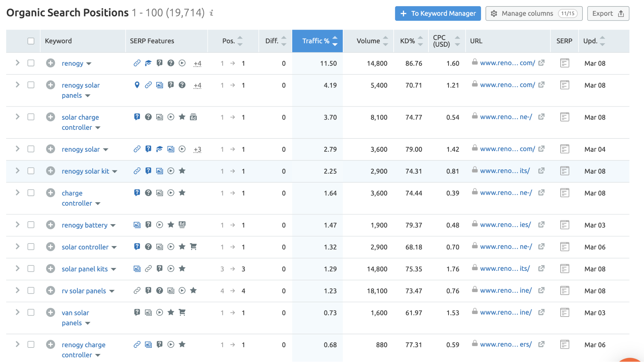Select the local pack pin icon for "renogy solar panels"
The image size is (644, 362).
[x=137, y=85]
